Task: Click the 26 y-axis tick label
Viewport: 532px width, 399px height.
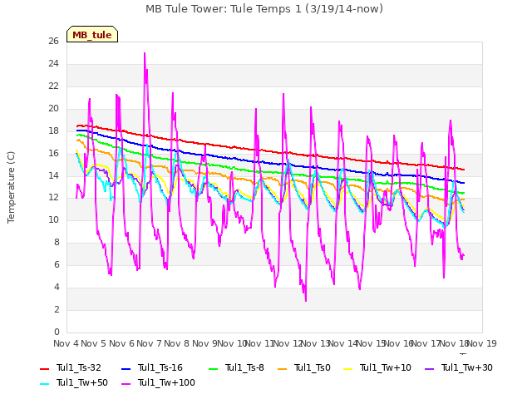Action: 53,41
